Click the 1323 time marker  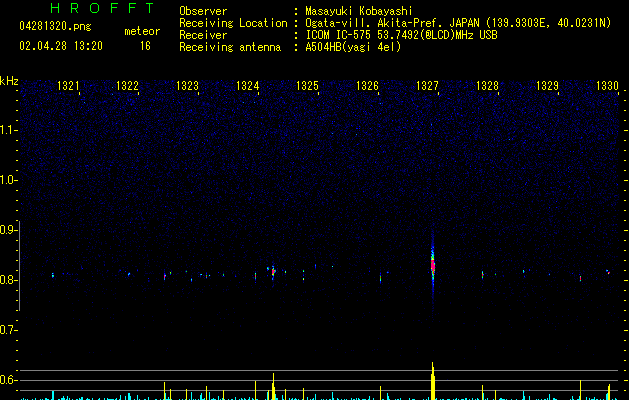pos(187,86)
